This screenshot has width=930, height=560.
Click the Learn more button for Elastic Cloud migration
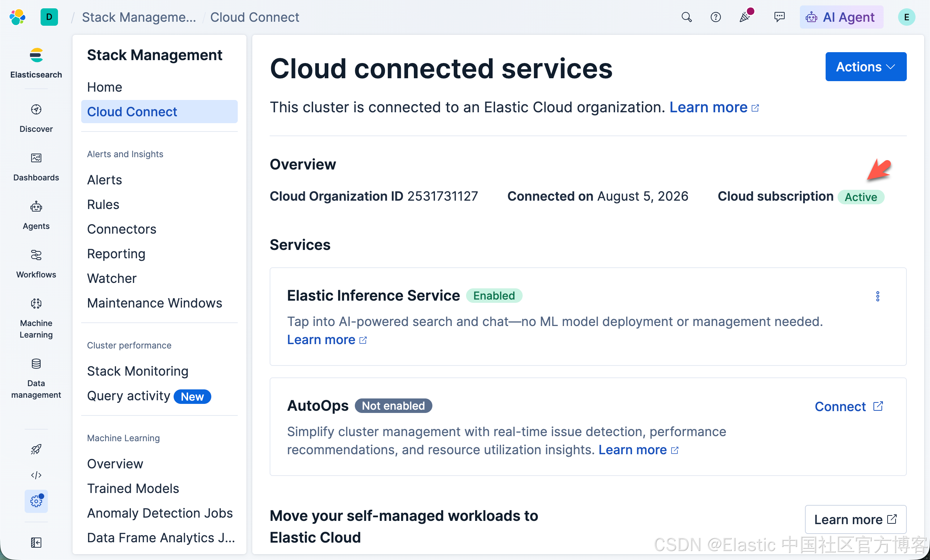coord(855,519)
